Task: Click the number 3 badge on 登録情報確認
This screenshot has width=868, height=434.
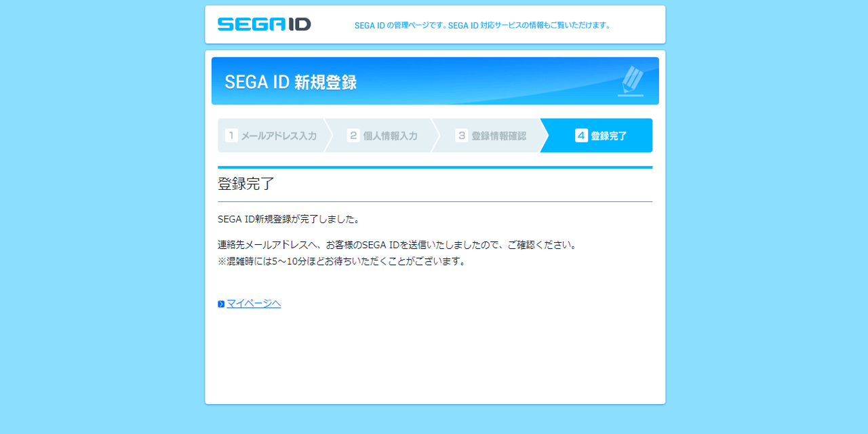Action: pos(462,135)
